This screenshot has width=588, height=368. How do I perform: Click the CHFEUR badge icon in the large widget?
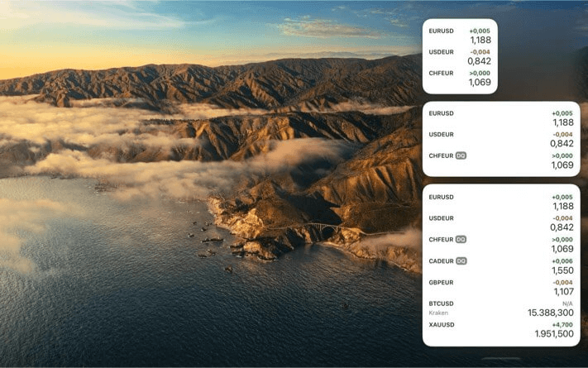pyautogui.click(x=461, y=240)
